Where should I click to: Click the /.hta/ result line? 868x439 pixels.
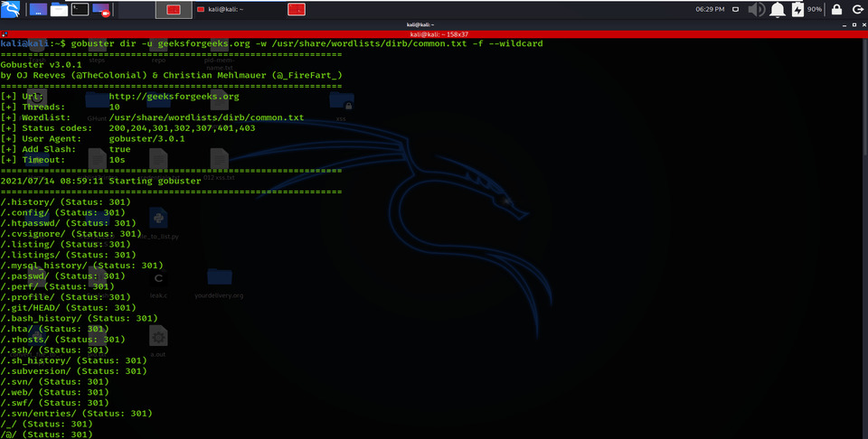pyautogui.click(x=54, y=329)
